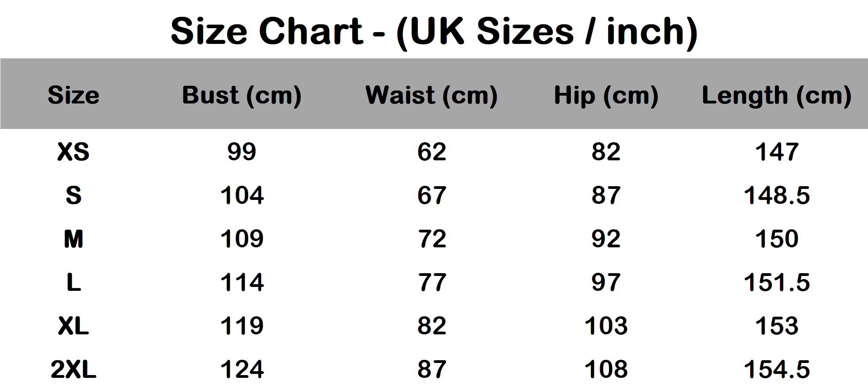Select the M size row label
The image size is (868, 390).
pyautogui.click(x=74, y=239)
